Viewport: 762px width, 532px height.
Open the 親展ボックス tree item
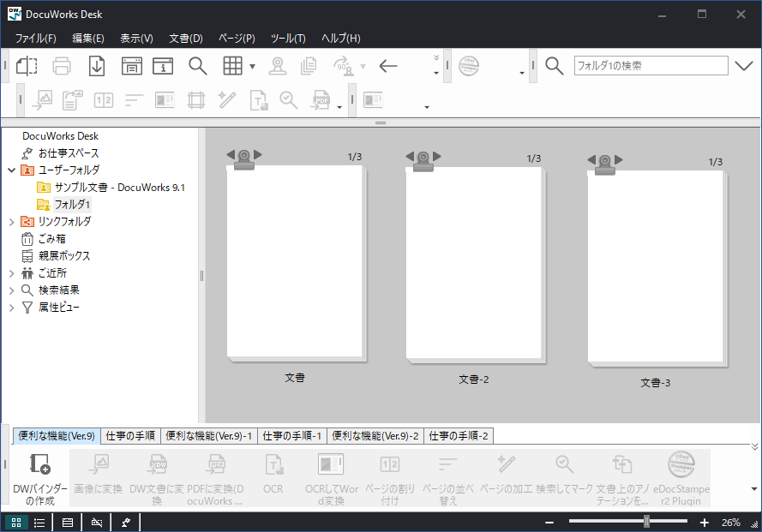(x=64, y=256)
